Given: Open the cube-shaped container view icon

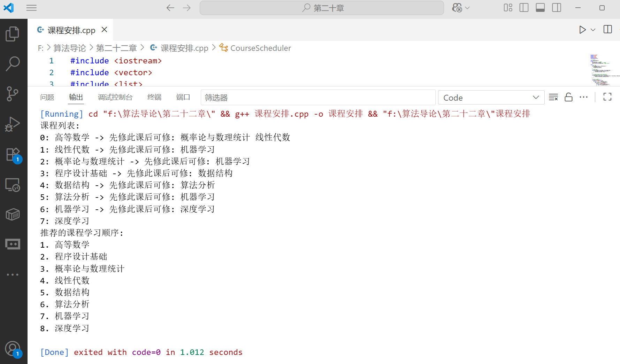Looking at the screenshot, I should pos(13,215).
